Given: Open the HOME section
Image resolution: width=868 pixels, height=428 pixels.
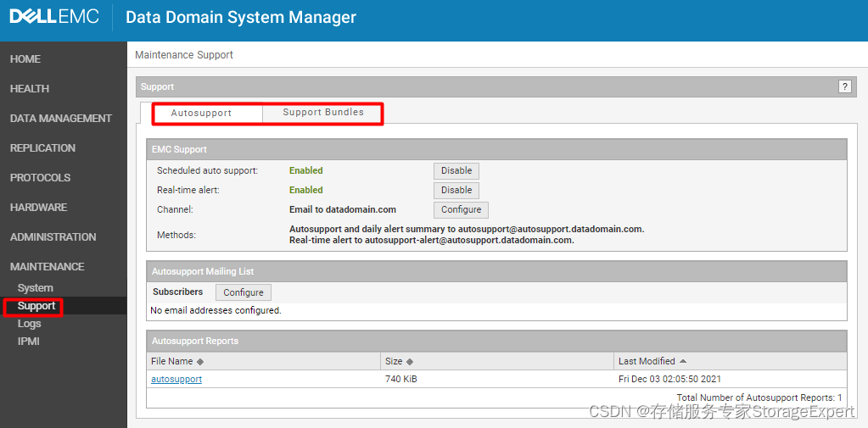Looking at the screenshot, I should [x=25, y=59].
